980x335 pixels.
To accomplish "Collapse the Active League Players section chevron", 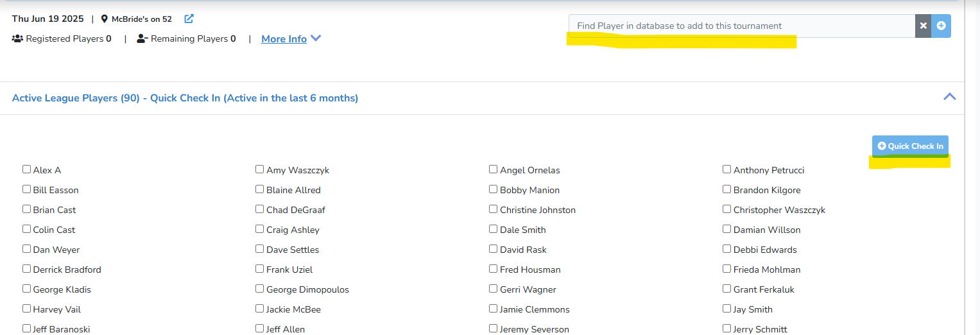I will (949, 97).
